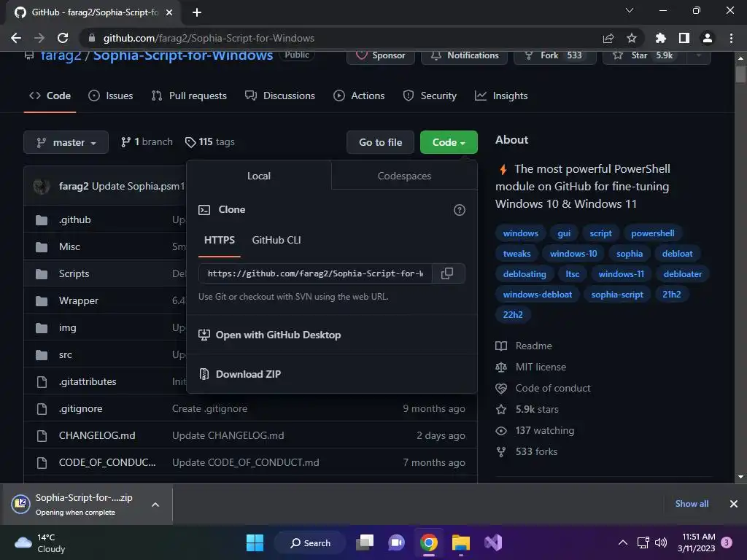Reload the page with the refresh icon
The image size is (747, 560).
point(63,38)
